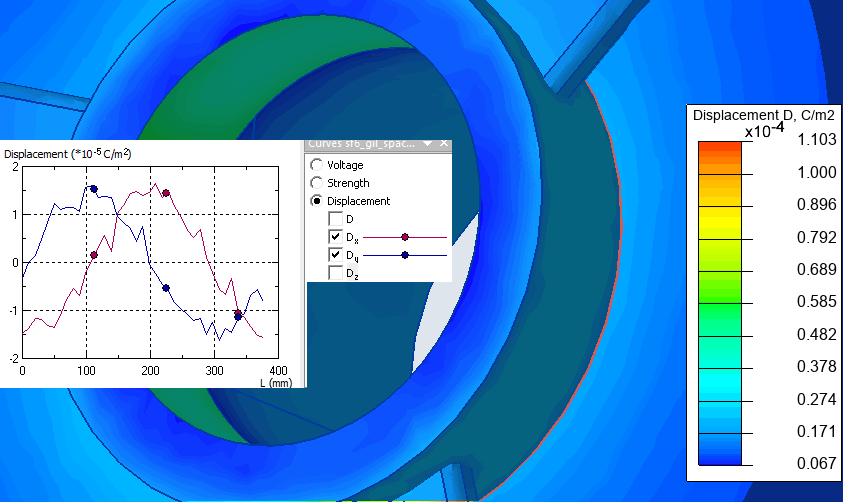The image size is (843, 502).
Task: Enable the D magnitude checkbox
Action: (x=335, y=219)
